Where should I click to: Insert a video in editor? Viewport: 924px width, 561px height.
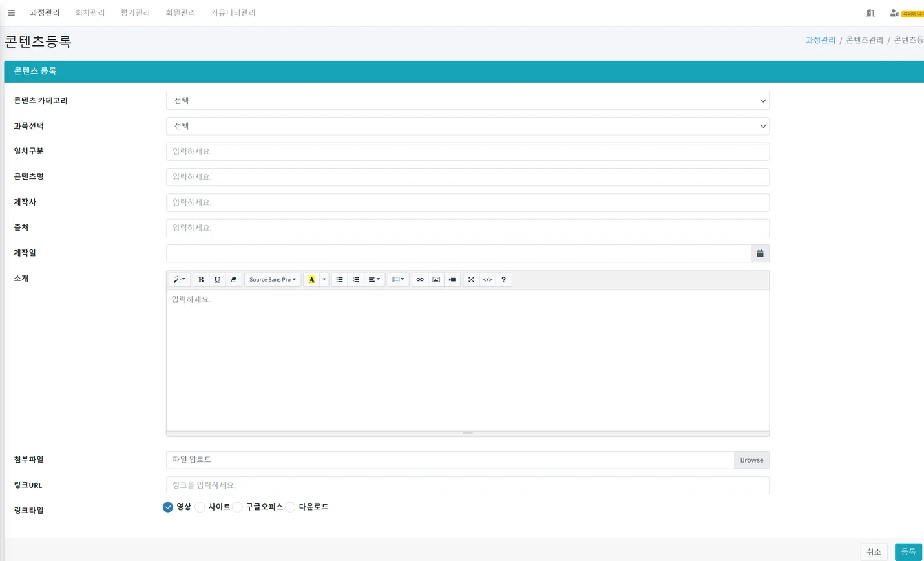pos(452,280)
